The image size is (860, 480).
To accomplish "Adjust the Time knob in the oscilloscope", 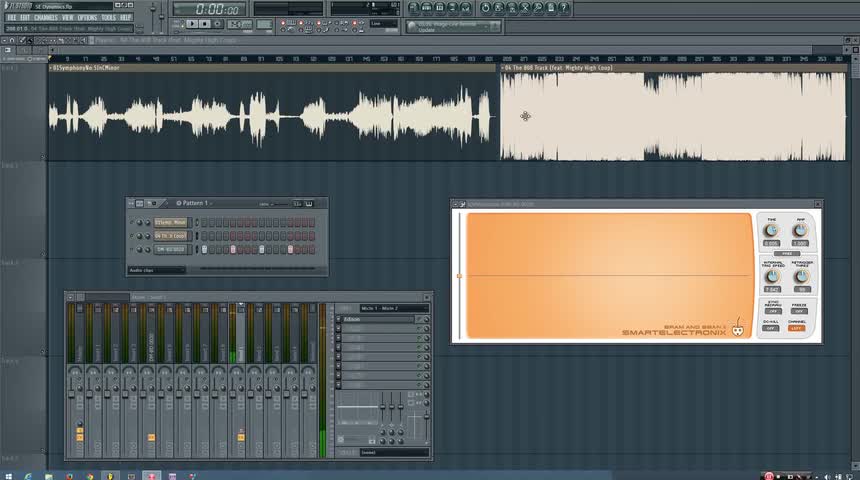I will [771, 231].
